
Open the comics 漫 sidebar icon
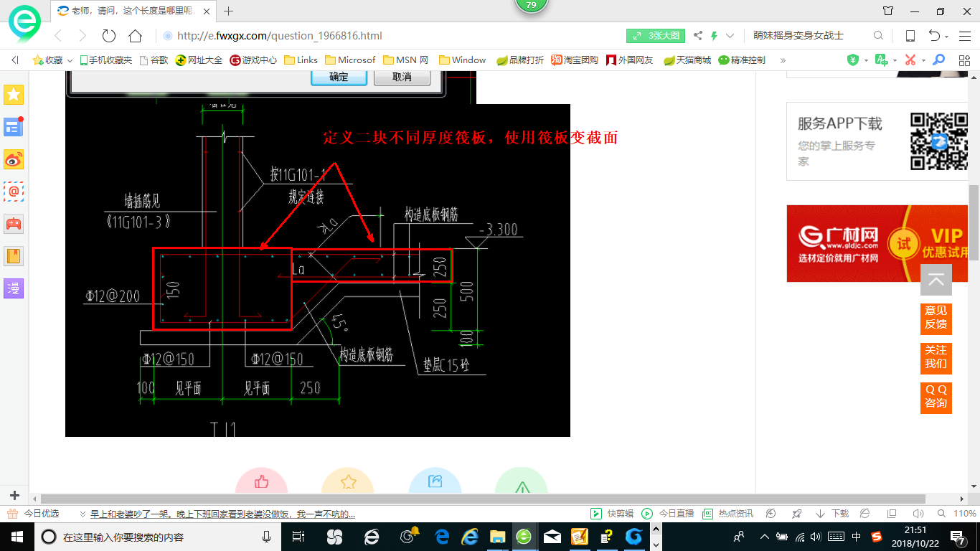pyautogui.click(x=14, y=288)
